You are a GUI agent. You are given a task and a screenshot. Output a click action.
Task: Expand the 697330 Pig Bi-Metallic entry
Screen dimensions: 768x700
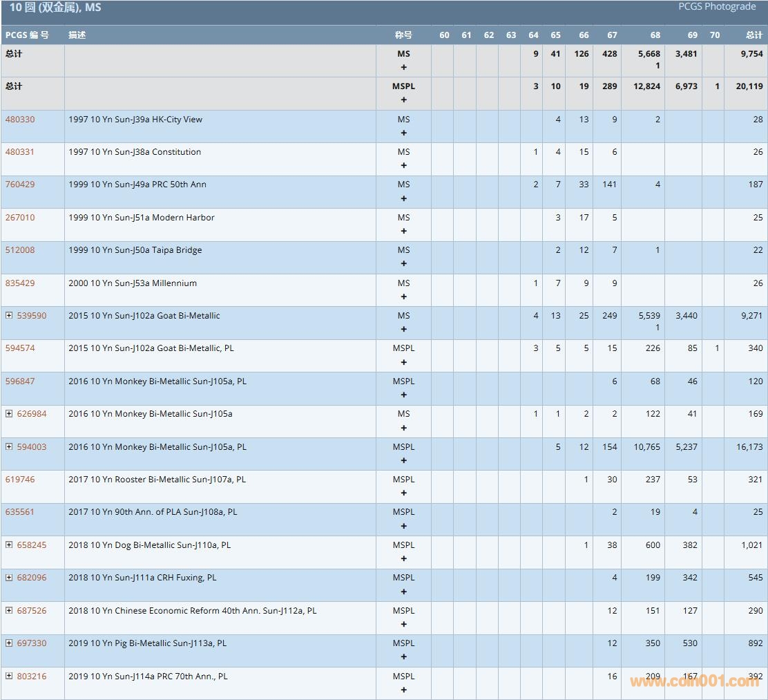point(9,643)
